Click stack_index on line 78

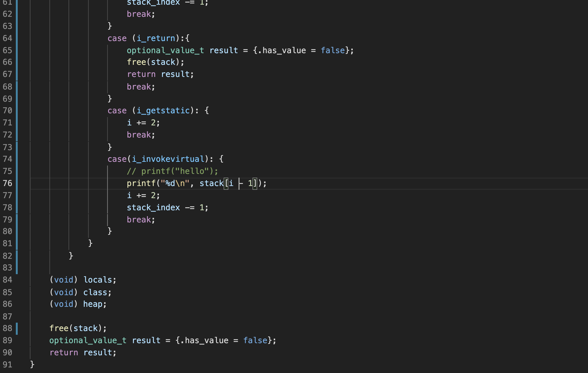[153, 207]
